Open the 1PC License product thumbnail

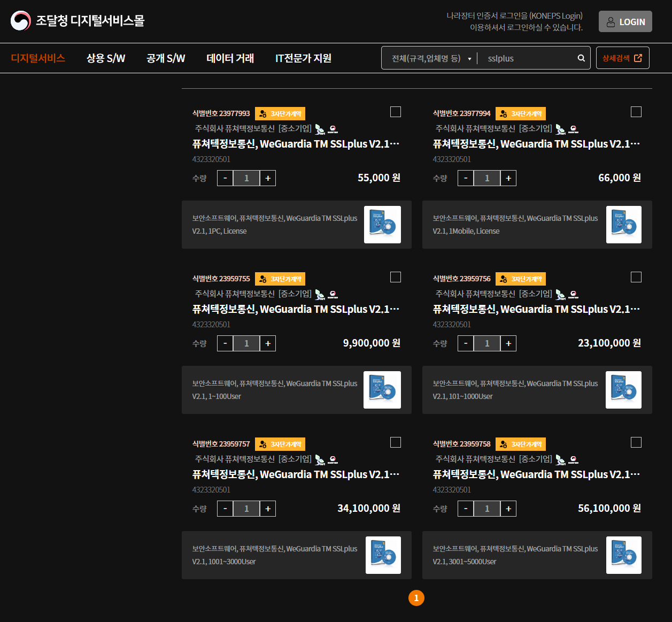click(382, 225)
